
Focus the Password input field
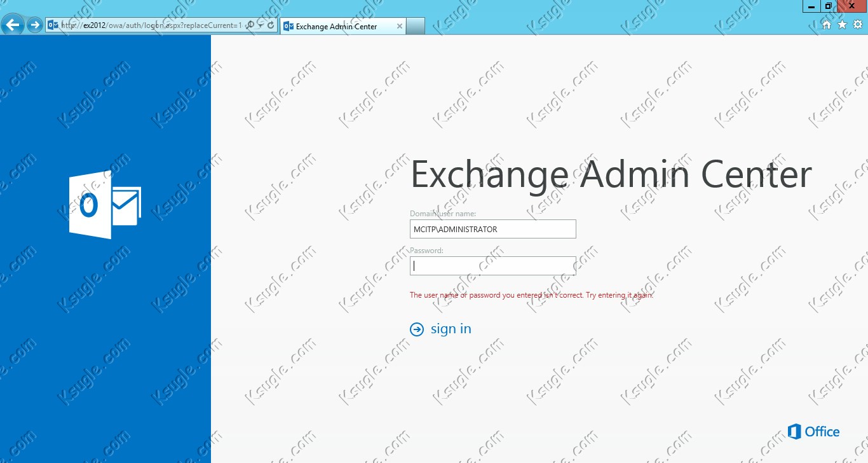coord(492,266)
